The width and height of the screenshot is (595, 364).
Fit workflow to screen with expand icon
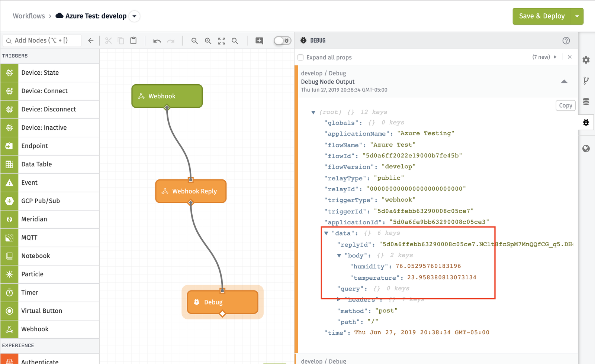(221, 41)
